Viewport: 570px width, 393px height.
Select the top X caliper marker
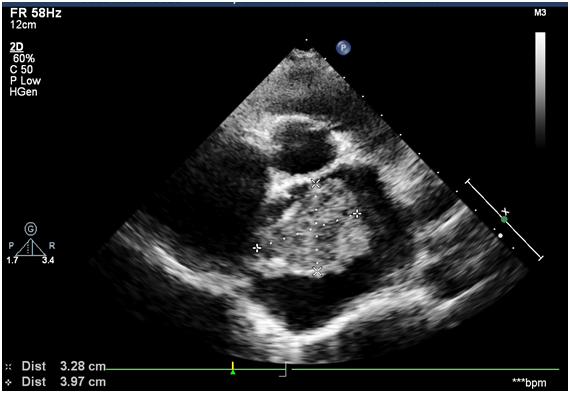pos(316,184)
